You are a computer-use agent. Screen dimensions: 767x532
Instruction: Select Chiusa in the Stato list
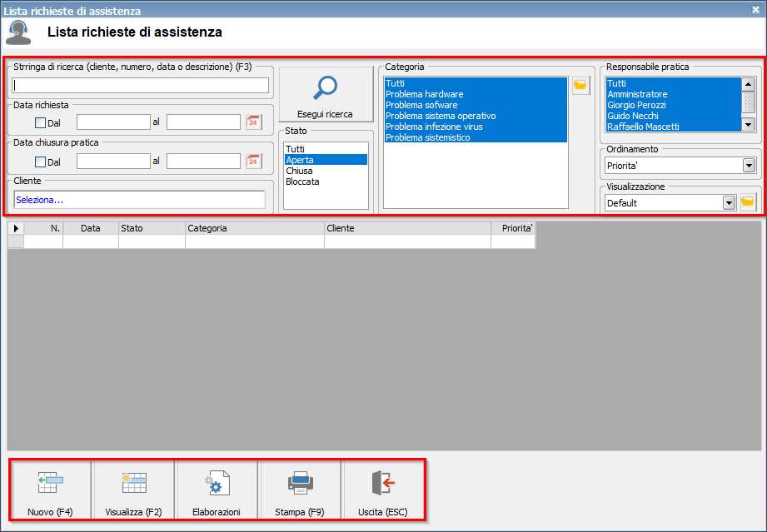tap(300, 171)
